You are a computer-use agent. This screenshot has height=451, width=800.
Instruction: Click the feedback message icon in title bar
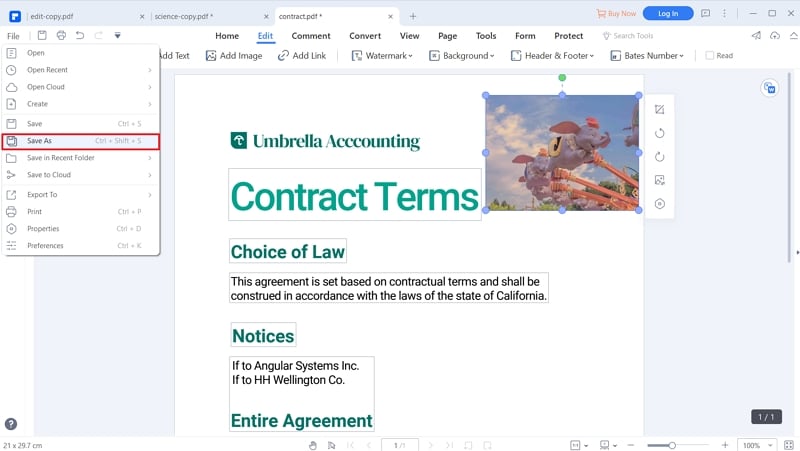[x=706, y=13]
